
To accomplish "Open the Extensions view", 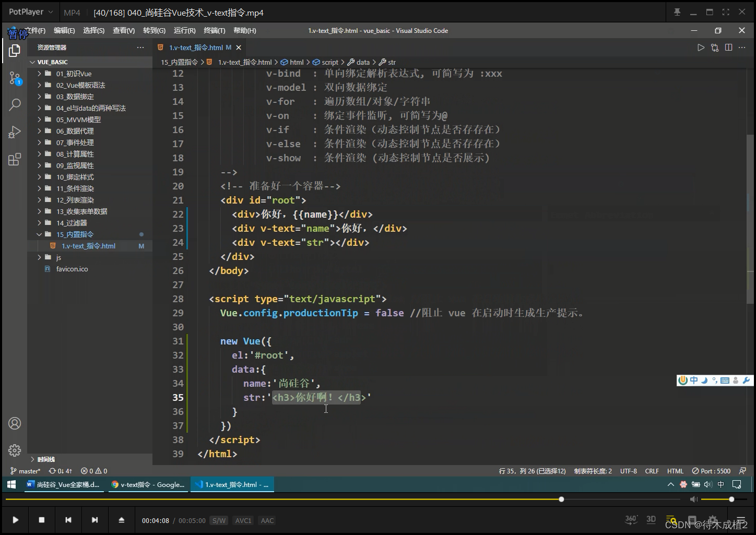I will click(15, 159).
